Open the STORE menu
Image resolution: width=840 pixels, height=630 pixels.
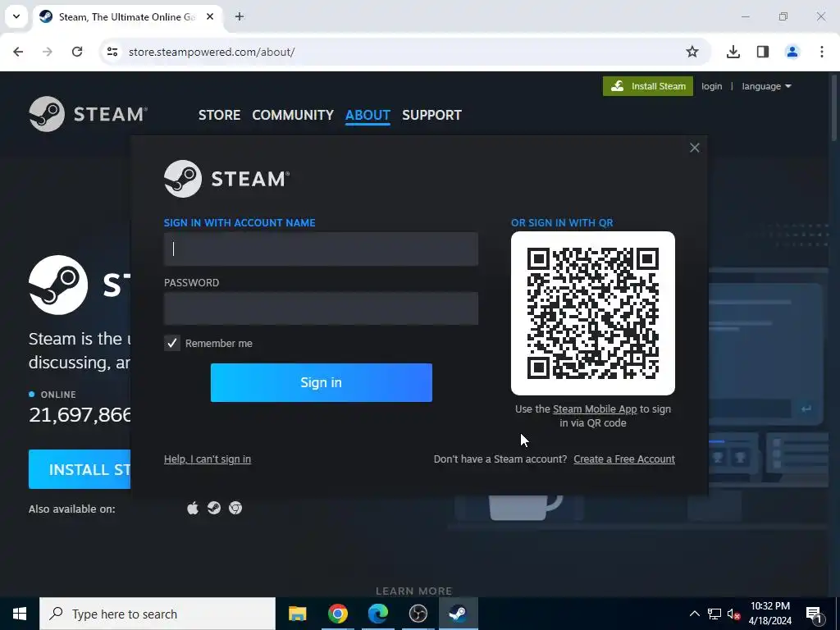[x=219, y=115]
